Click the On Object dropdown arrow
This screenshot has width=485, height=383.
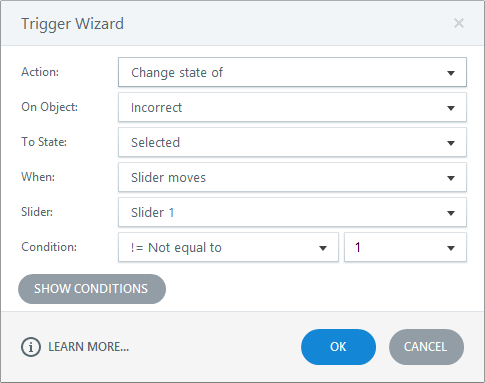tap(451, 108)
